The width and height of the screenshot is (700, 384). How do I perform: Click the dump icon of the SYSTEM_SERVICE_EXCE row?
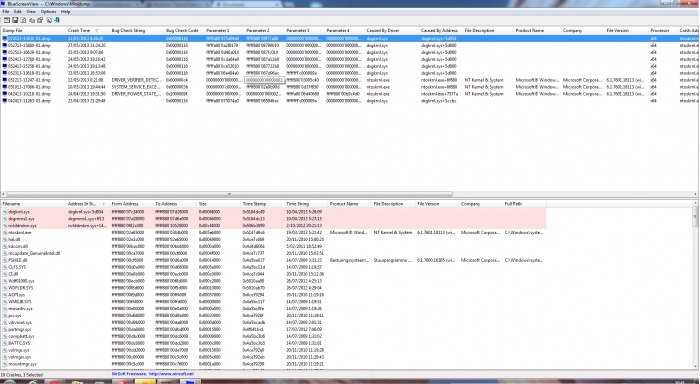5,87
